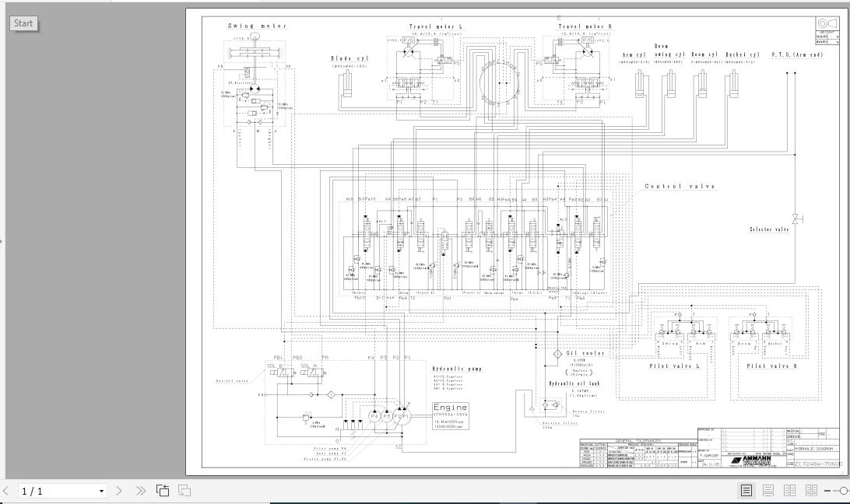Click the 'P.T.O.(Arm end)' label

click(x=797, y=54)
